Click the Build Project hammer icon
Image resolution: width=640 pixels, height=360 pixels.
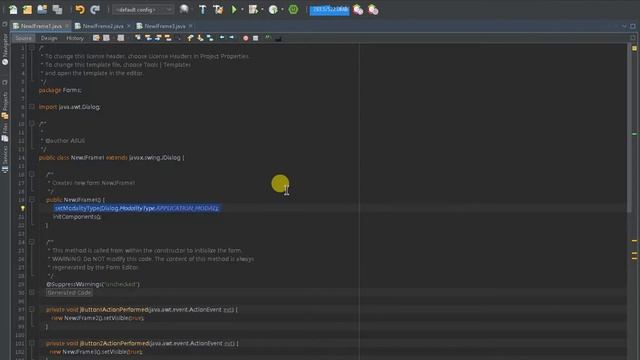(202, 9)
